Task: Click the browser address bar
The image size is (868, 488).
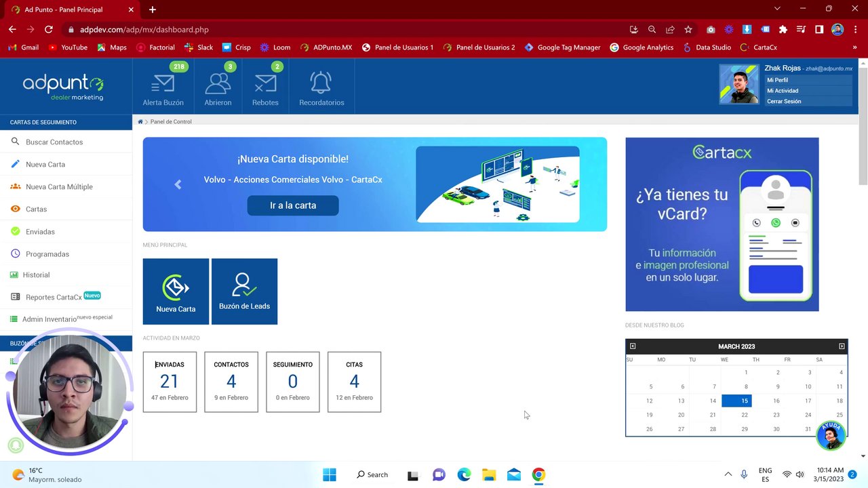Action: [346, 29]
